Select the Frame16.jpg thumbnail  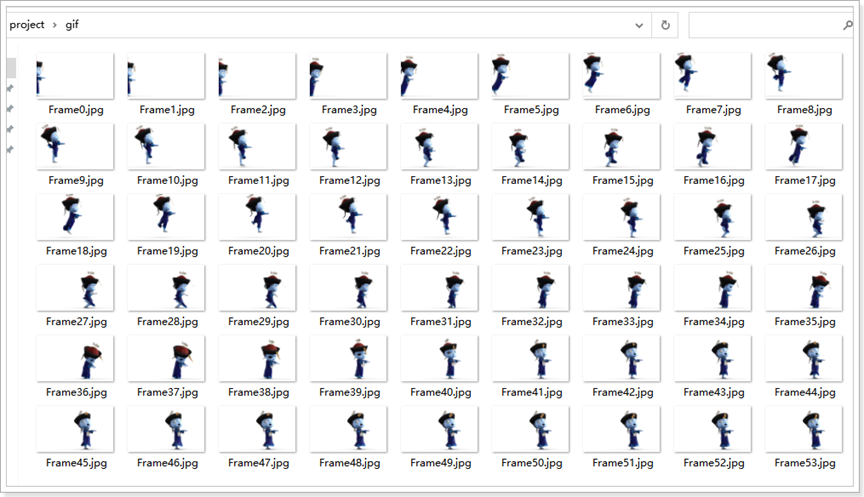(x=712, y=147)
